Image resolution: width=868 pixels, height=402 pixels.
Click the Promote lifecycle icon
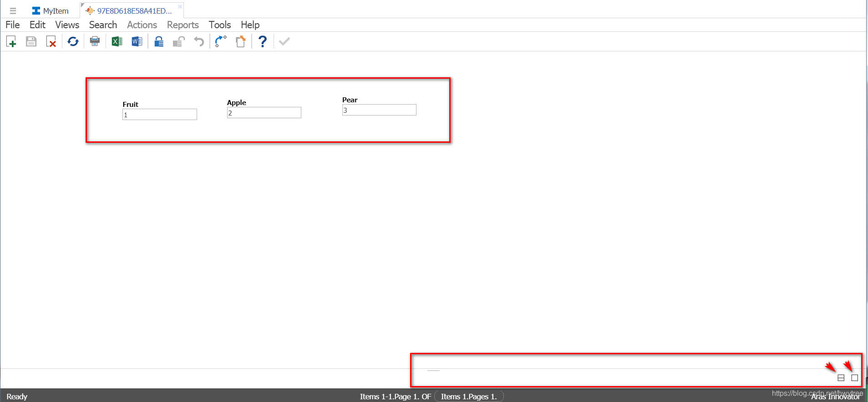pyautogui.click(x=221, y=42)
